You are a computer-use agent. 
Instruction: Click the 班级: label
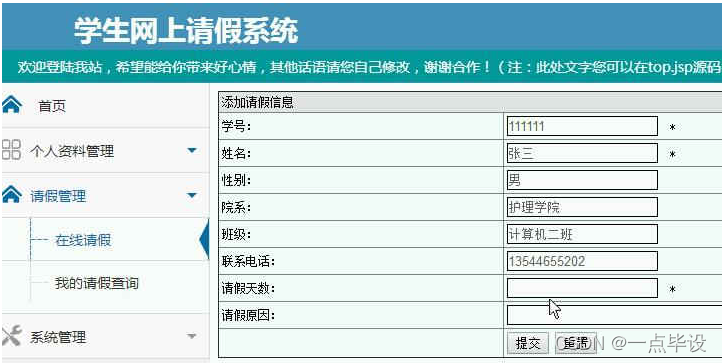tap(236, 235)
